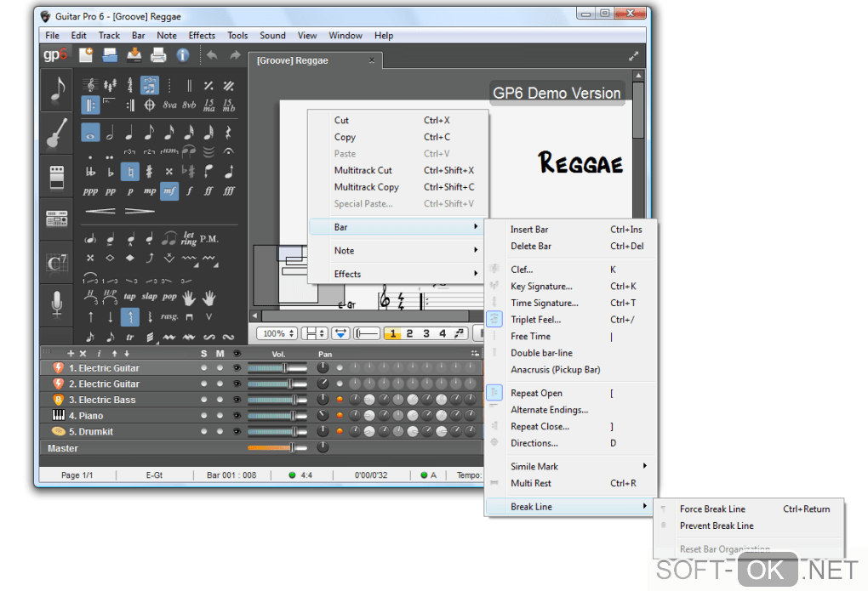Image resolution: width=868 pixels, height=591 pixels.
Task: Expand the Note submenu
Action: coord(398,250)
